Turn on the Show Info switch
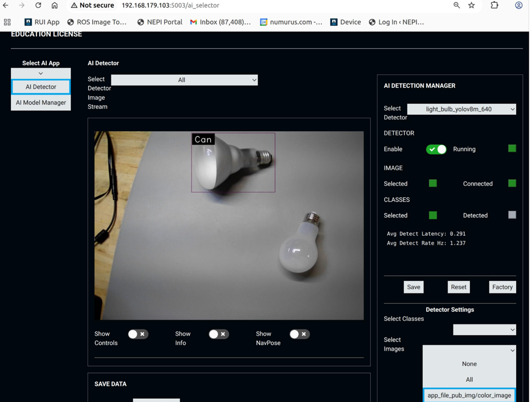The image size is (532, 402). pyautogui.click(x=218, y=334)
